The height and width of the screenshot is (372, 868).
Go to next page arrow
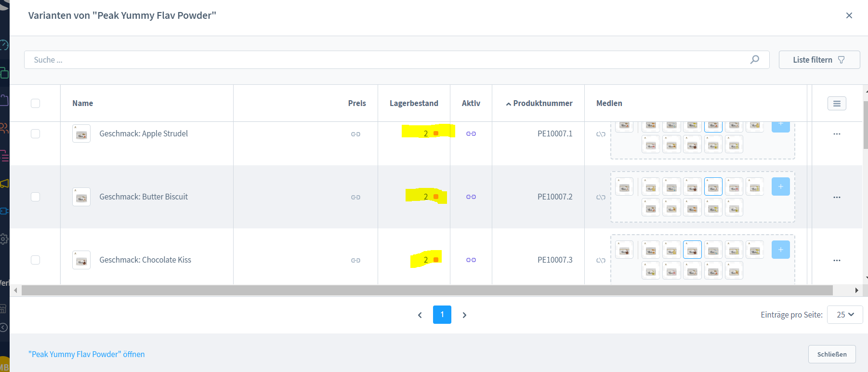464,315
